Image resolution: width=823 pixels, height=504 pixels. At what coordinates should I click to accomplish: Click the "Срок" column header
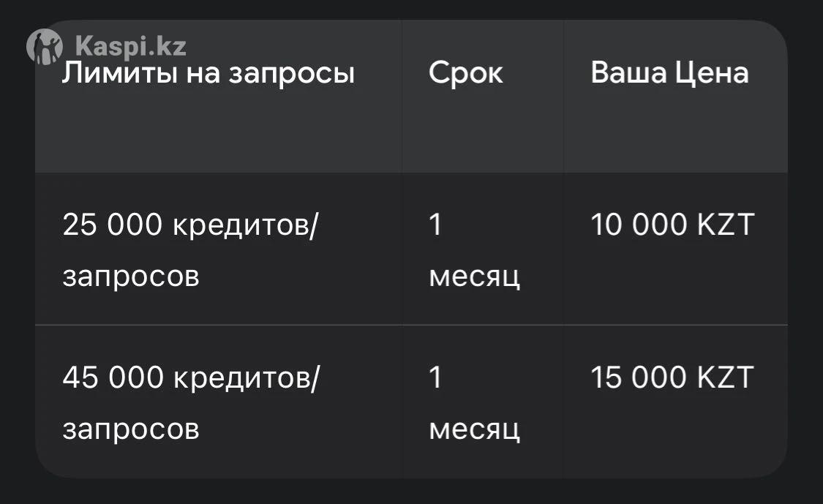466,73
